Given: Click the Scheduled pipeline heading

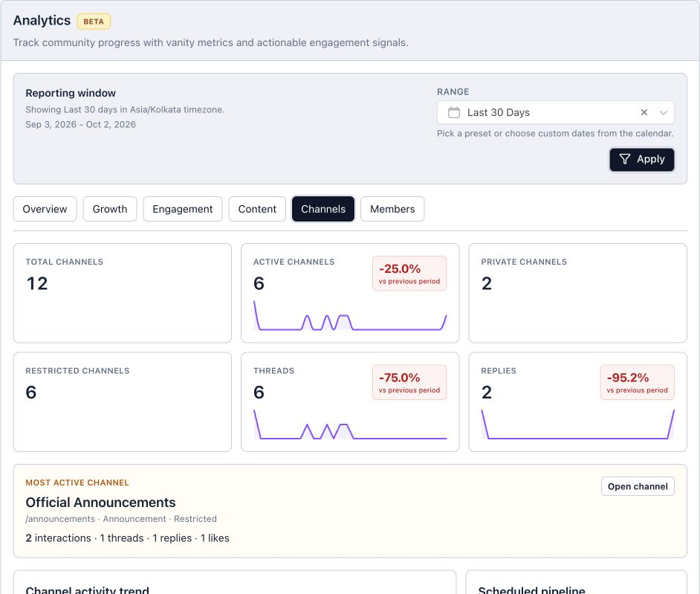Looking at the screenshot, I should coord(531,590).
